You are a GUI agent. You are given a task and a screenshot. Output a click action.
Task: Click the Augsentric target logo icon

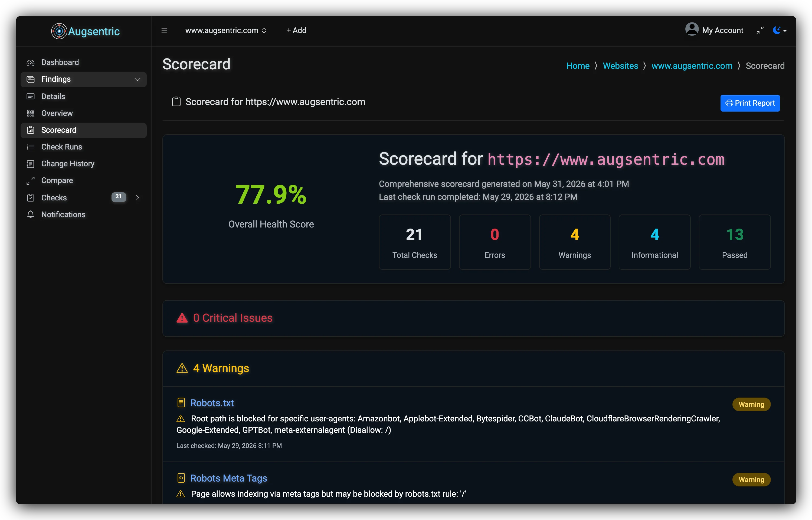59,31
